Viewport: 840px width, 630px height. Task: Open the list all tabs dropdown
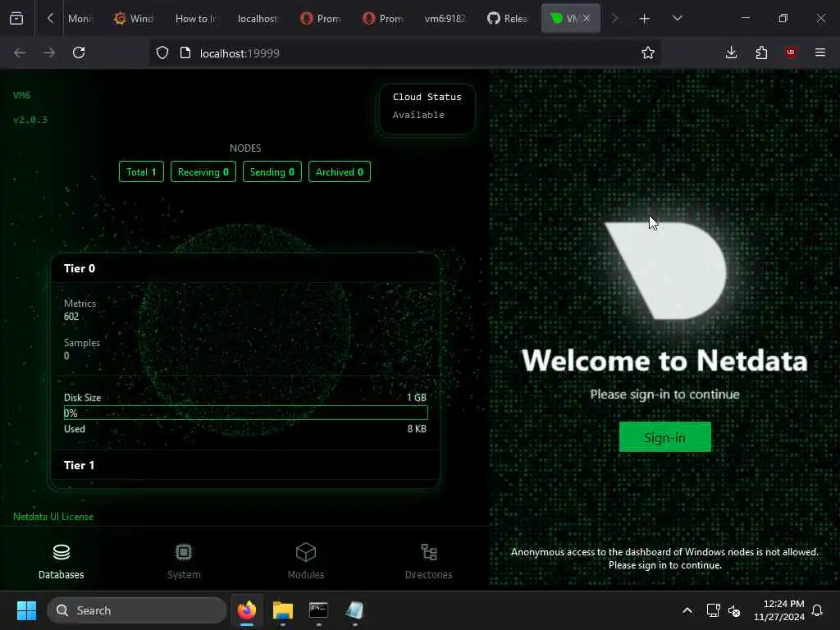(x=677, y=19)
